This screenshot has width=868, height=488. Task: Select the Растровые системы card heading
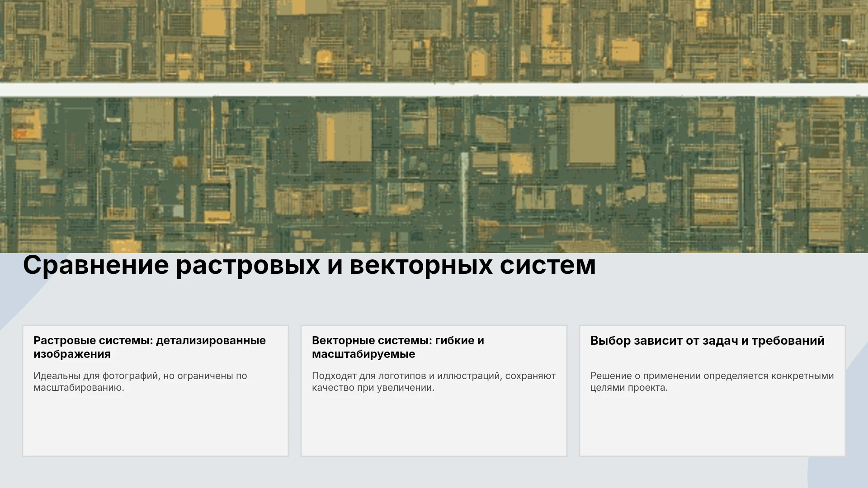pos(150,347)
